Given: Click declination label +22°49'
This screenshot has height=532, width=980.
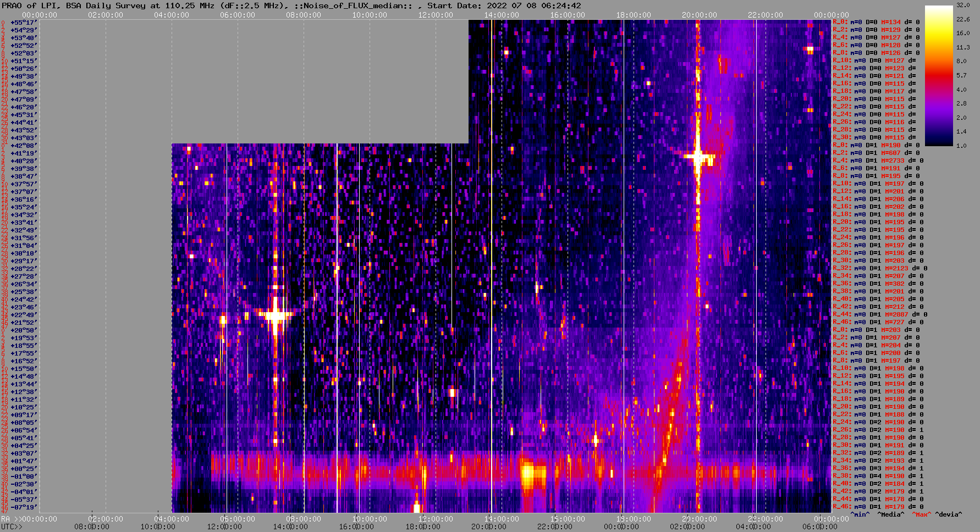Looking at the screenshot, I should pyautogui.click(x=23, y=315).
